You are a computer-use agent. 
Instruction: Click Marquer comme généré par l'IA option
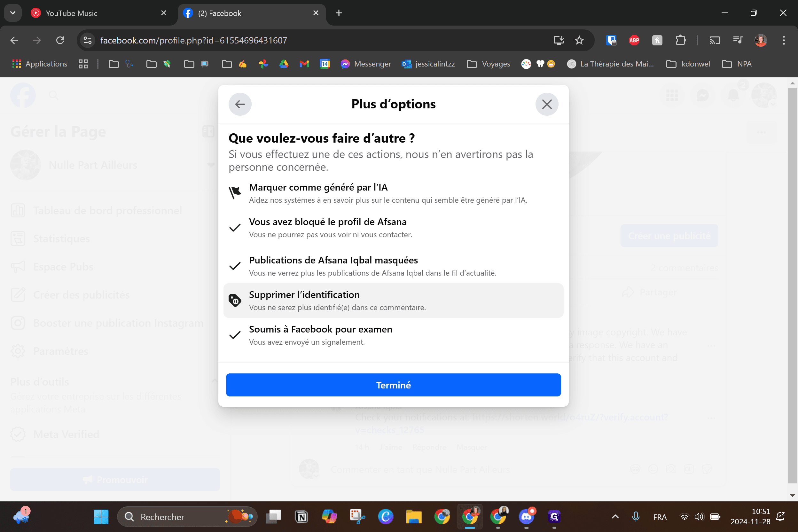[x=393, y=193]
